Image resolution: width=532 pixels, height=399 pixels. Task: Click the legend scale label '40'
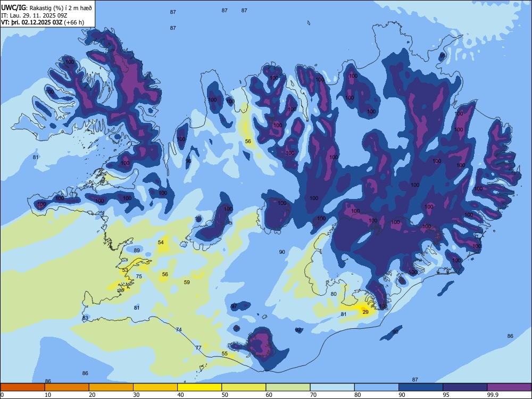coord(180,395)
